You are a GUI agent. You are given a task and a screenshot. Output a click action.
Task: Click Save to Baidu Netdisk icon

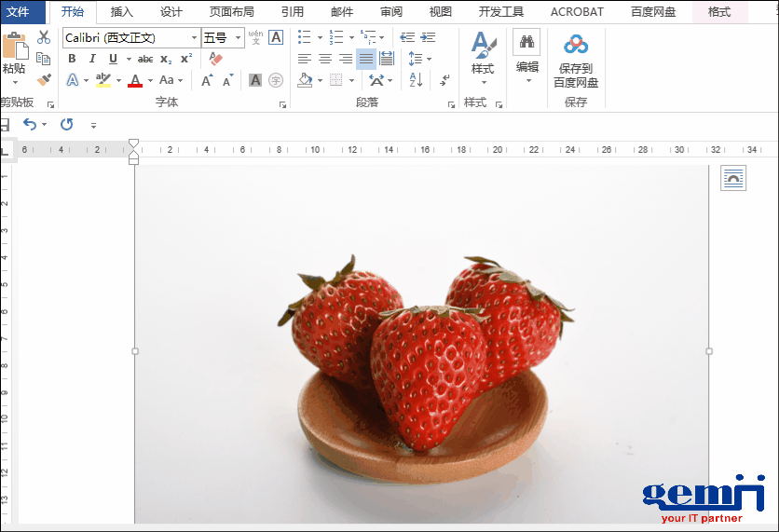click(576, 45)
